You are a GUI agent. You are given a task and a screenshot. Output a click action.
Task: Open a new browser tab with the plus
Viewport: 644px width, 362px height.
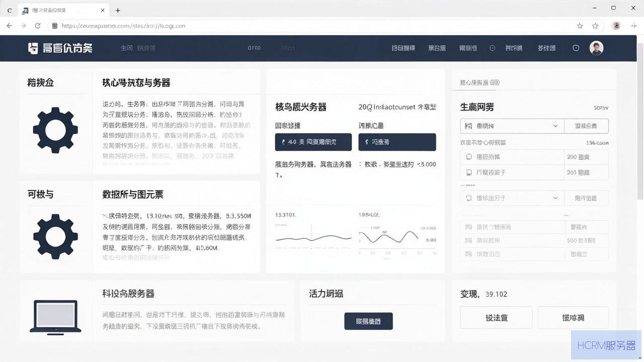click(x=118, y=10)
